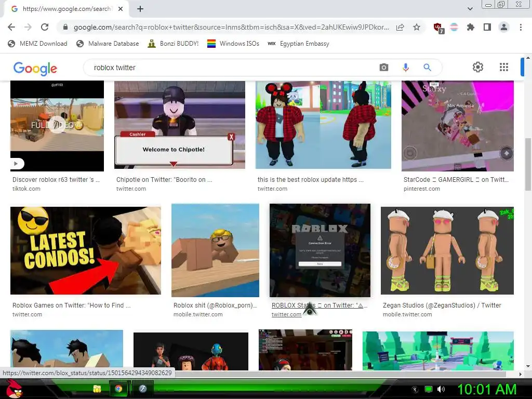Open site info via the padlock icon
The image size is (532, 399).
65,27
